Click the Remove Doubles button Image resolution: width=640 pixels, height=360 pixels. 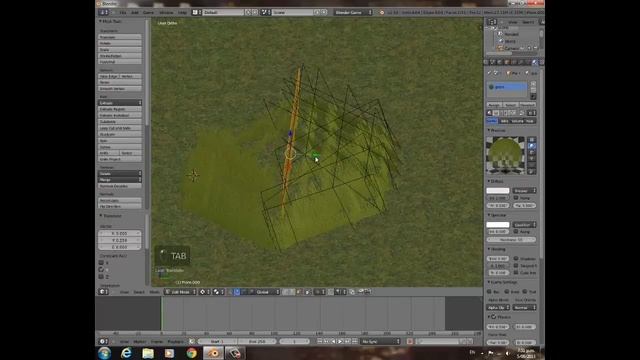pos(120,186)
